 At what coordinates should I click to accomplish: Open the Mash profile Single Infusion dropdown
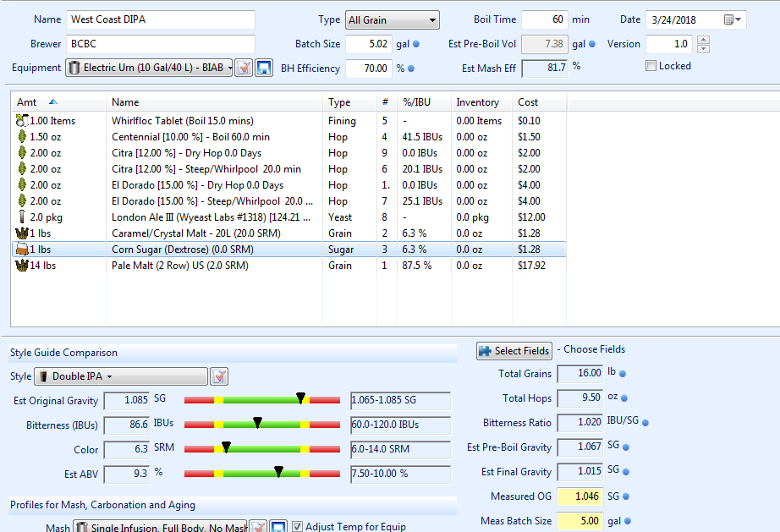(x=160, y=527)
